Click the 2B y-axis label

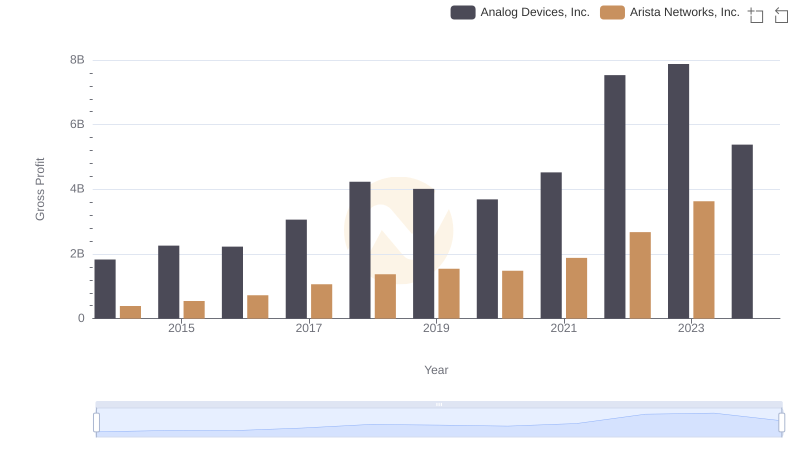pos(77,254)
